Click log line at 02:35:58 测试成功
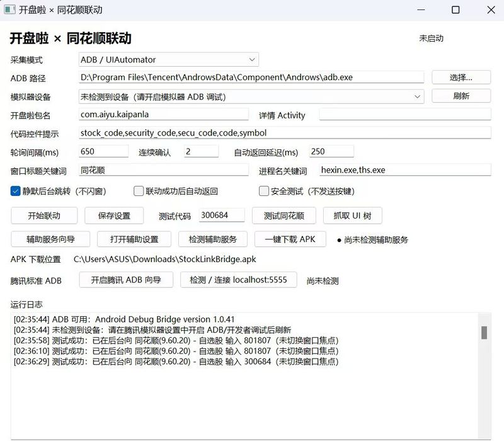This screenshot has height=441, width=504. pos(176,340)
